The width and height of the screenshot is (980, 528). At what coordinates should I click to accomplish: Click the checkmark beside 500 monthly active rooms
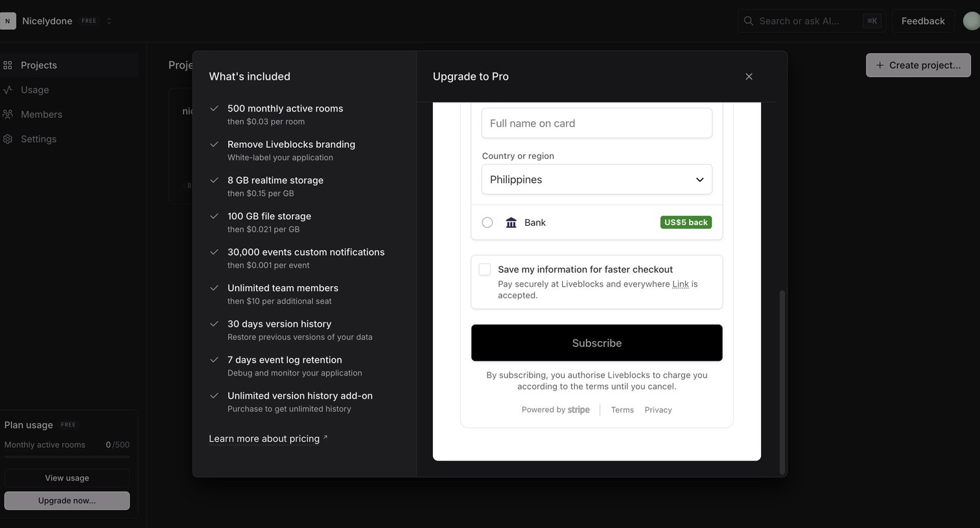(x=215, y=108)
